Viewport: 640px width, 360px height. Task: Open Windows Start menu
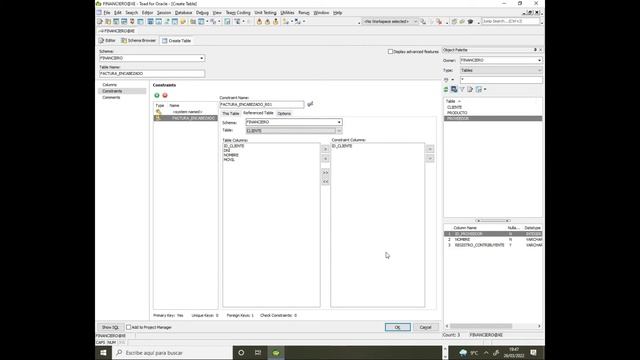(x=103, y=353)
